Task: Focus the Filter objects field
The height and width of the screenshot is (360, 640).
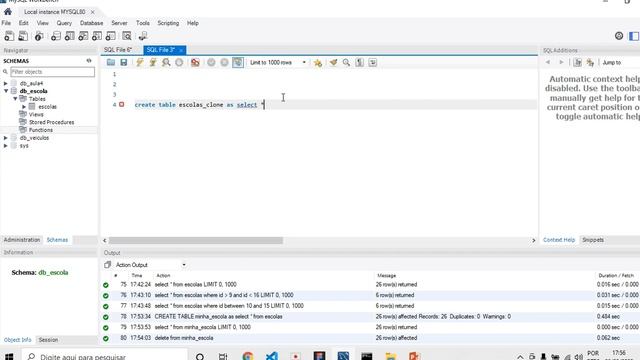Action: coord(52,72)
